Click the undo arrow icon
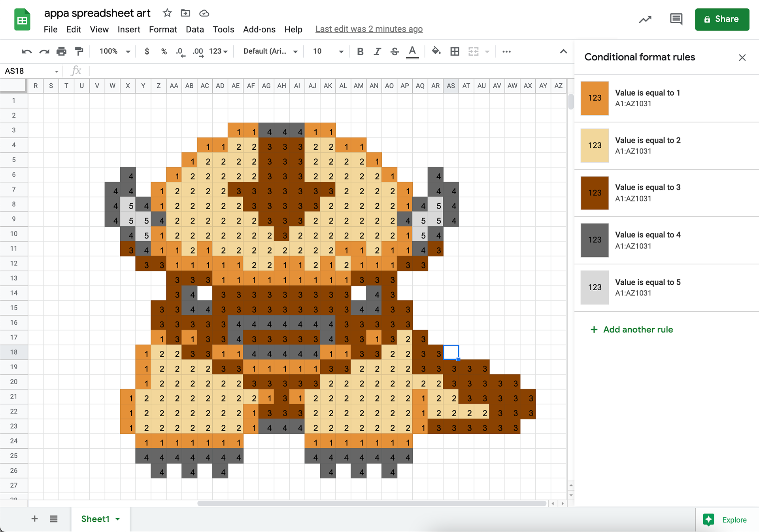Image resolution: width=759 pixels, height=532 pixels. 27,51
